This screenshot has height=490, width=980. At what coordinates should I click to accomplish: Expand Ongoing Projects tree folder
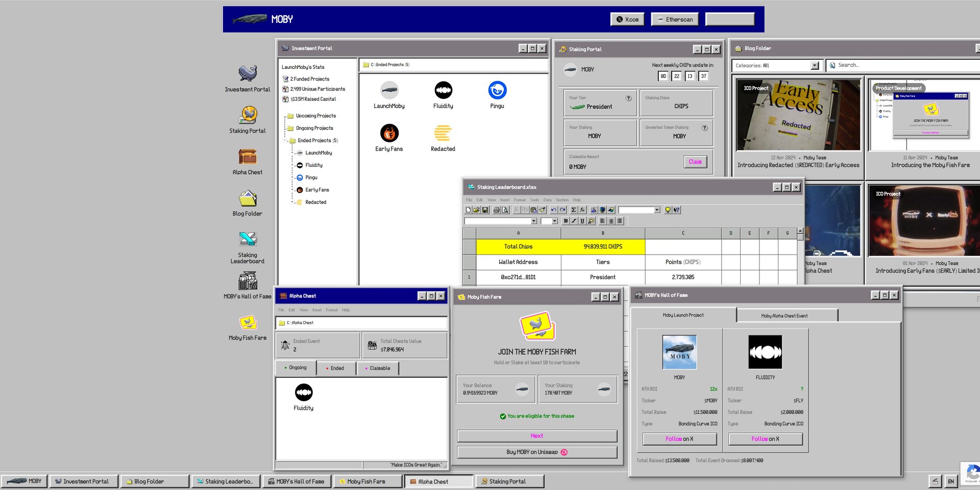click(x=310, y=128)
